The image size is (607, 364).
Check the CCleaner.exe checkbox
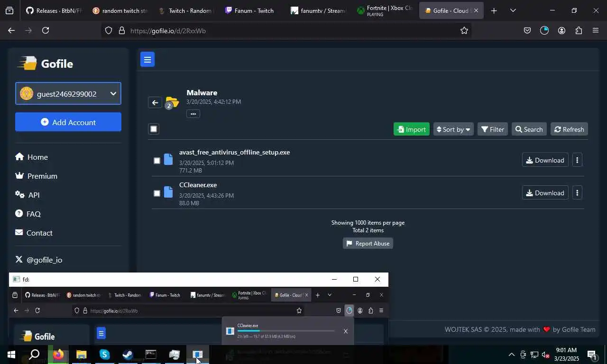157,193
